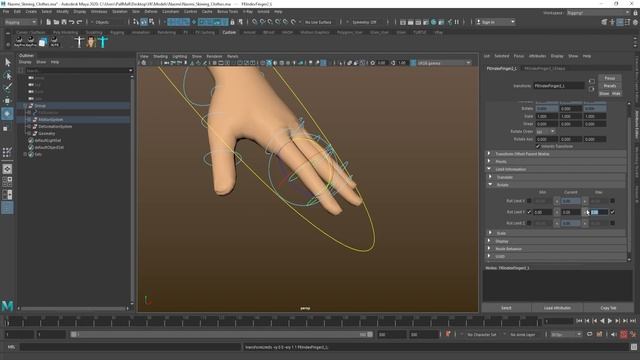Click the lock selection icon in status line
Image resolution: width=640 pixels, height=360 pixels.
232,22
